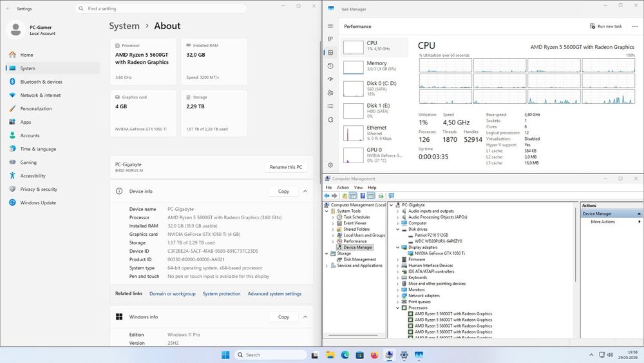Open Services icon in Task Manager sidebar
This screenshot has width=644, height=363.
click(330, 120)
